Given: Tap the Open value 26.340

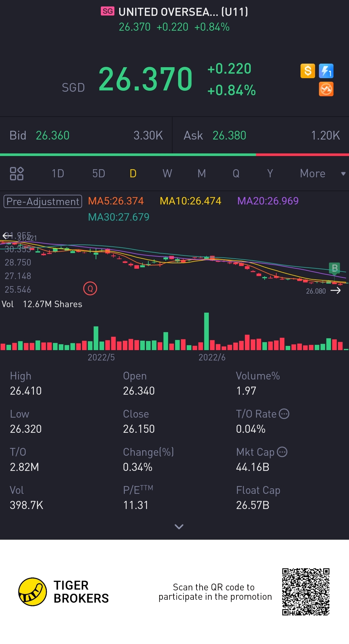Looking at the screenshot, I should click(139, 391).
